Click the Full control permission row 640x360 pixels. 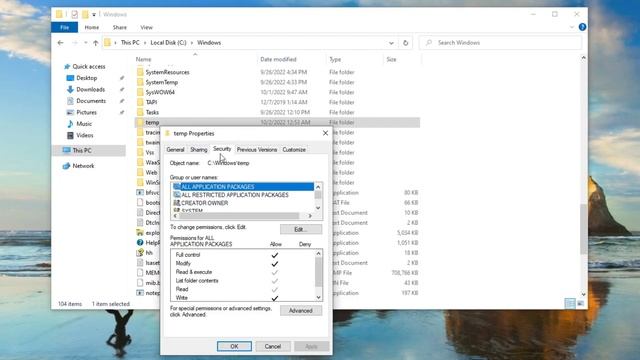[243, 255]
